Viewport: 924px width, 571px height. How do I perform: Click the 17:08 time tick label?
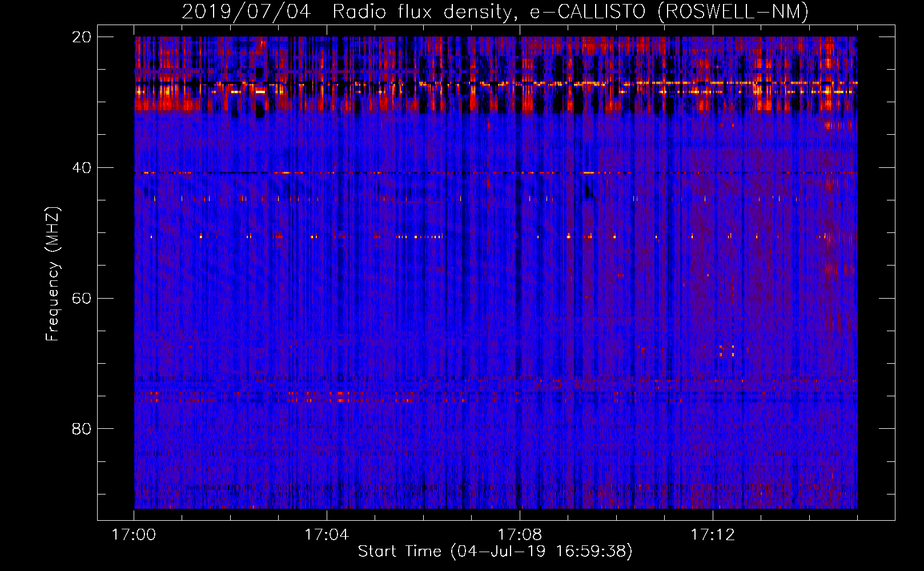[520, 535]
